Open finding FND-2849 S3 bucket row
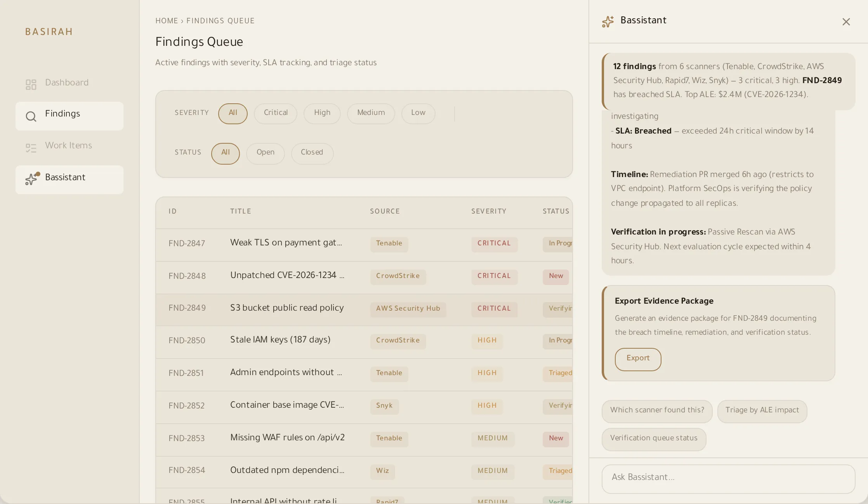The image size is (868, 504). point(286,309)
